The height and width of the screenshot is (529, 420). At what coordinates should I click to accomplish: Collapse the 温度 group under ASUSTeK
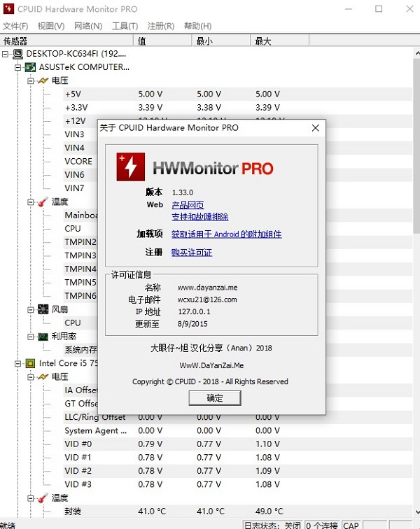coord(30,202)
